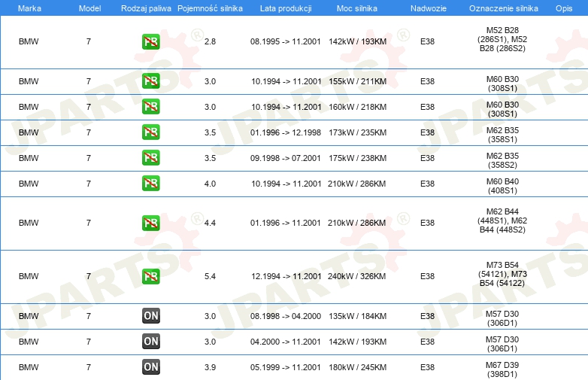The height and width of the screenshot is (380, 588).
Task: Click the Model column header
Action: (x=89, y=8)
